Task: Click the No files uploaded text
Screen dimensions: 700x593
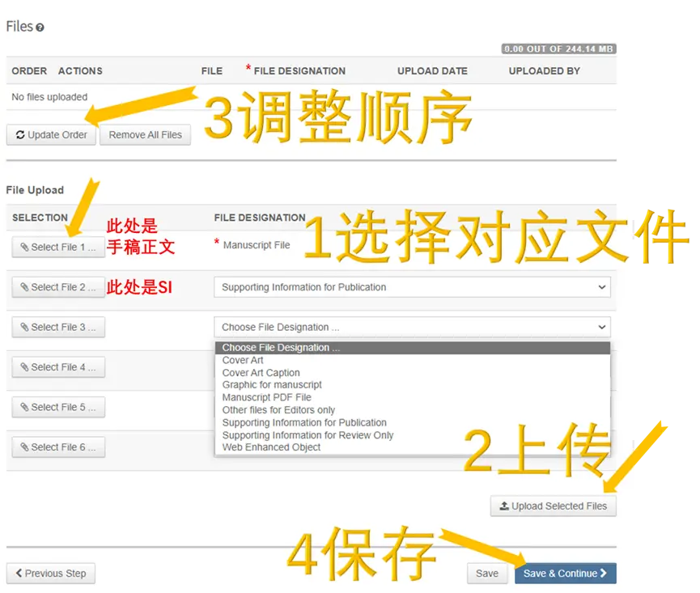Action: [49, 97]
